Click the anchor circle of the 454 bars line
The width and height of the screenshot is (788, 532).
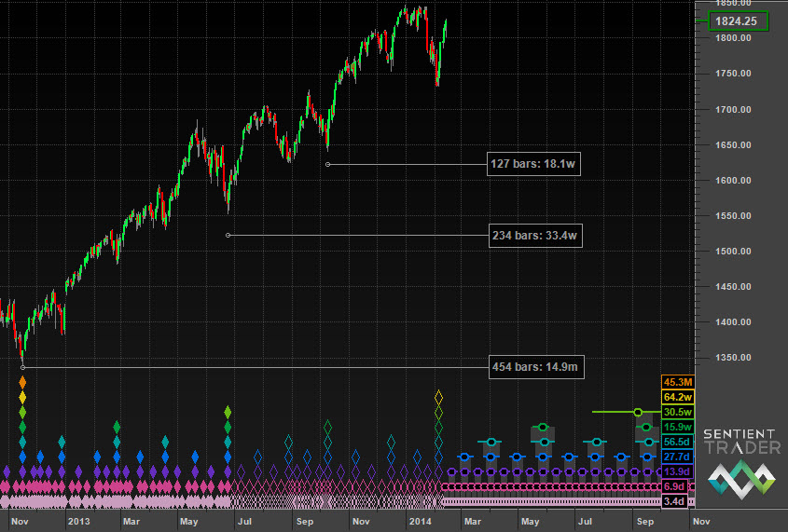[x=22, y=367]
